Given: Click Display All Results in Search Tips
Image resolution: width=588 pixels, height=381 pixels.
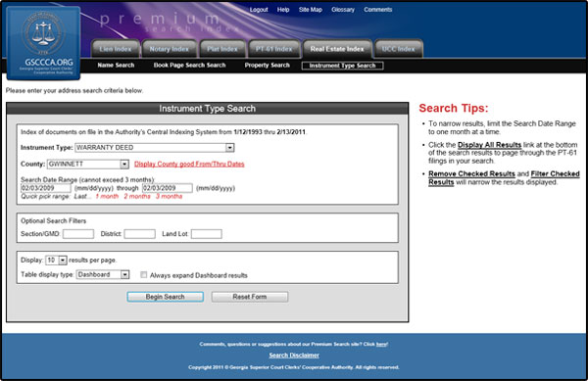Looking at the screenshot, I should [x=489, y=145].
